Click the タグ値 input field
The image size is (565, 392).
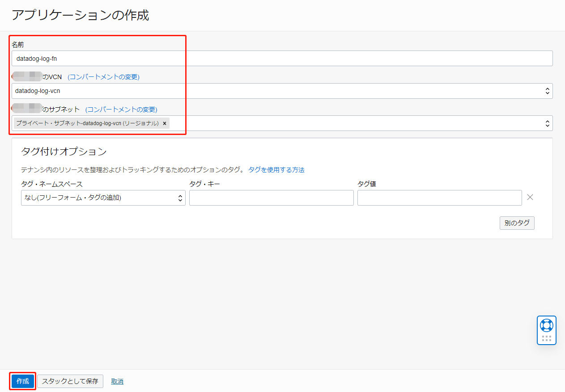click(439, 198)
